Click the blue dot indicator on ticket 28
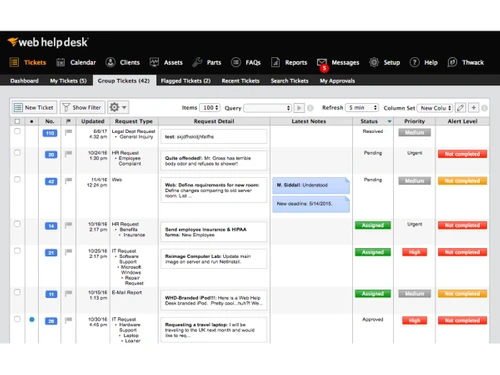The image size is (500, 375). [32, 319]
